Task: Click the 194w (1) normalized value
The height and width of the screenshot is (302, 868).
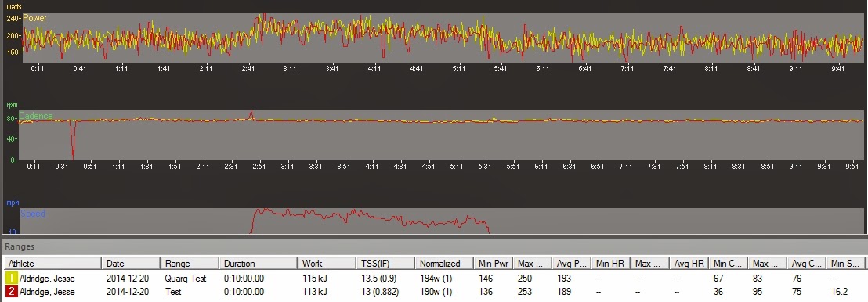Action: pos(436,279)
